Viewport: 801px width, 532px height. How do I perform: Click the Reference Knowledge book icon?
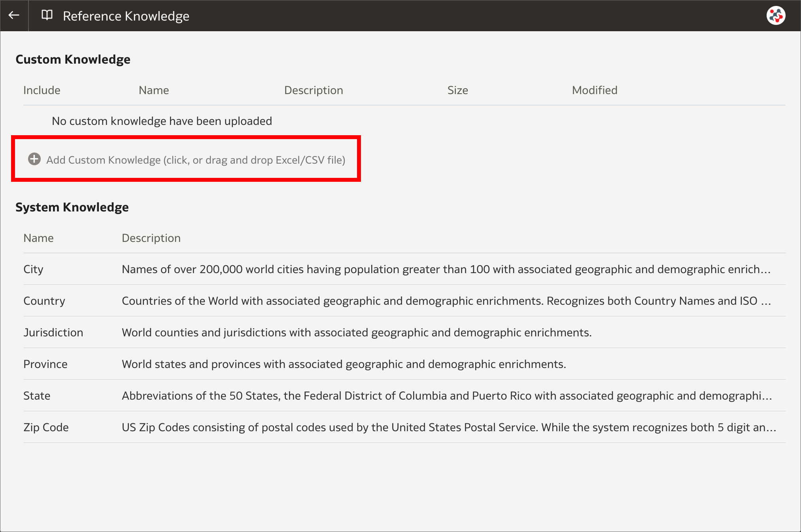coord(47,15)
